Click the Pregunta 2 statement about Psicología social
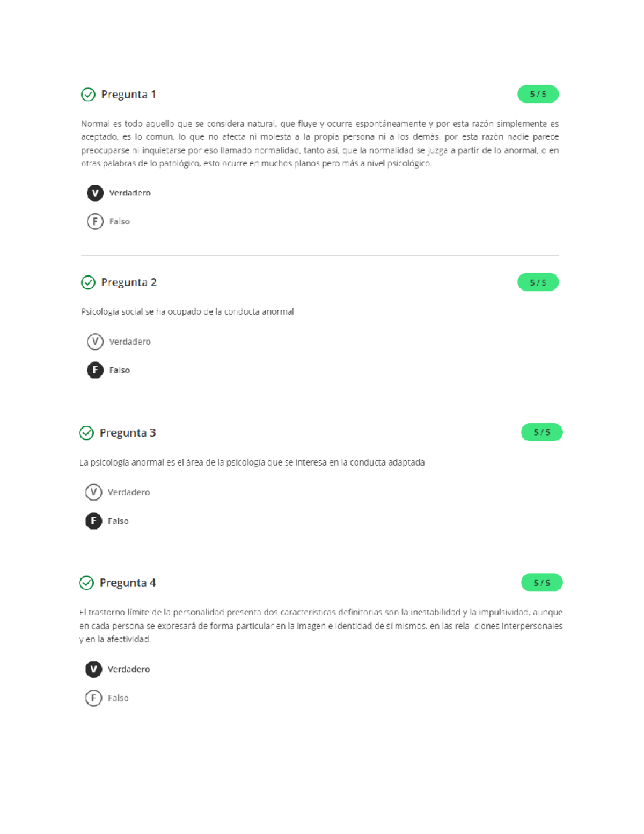Viewport: 644px width, 834px height. 187,311
